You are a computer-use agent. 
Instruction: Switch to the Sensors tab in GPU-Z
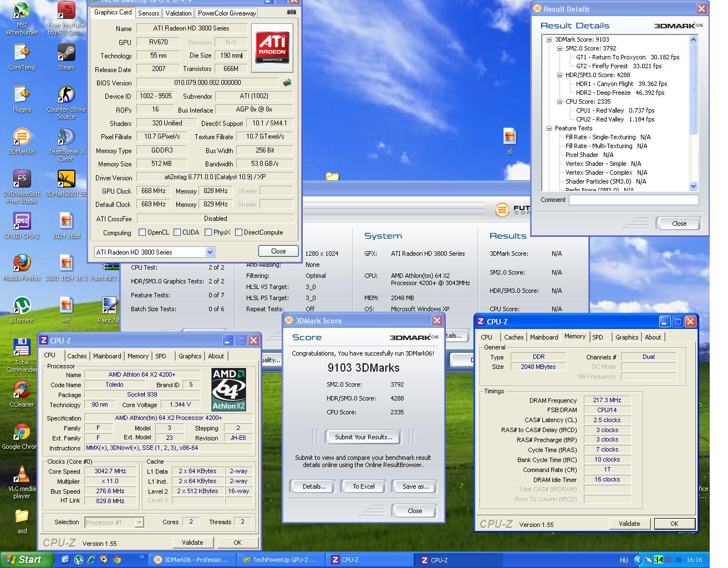tap(149, 13)
